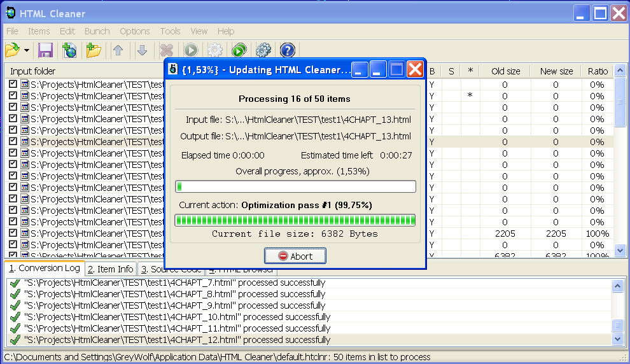Click the HTML Cleaner app title icon
Screen dimensions: 630x364
coord(10,13)
